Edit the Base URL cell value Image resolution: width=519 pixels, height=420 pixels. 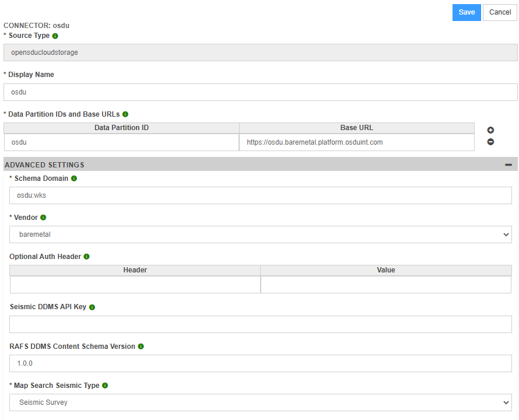(356, 142)
